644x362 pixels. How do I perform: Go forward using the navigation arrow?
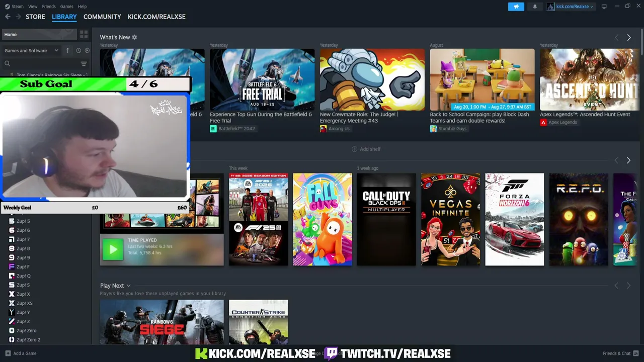click(18, 17)
